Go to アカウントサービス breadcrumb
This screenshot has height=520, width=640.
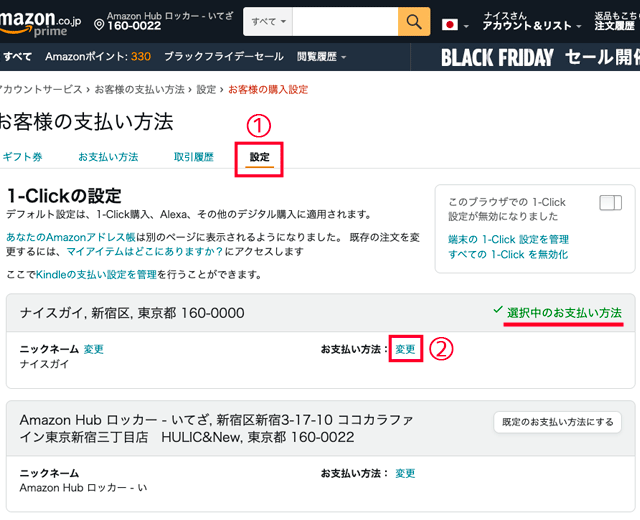pyautogui.click(x=41, y=89)
